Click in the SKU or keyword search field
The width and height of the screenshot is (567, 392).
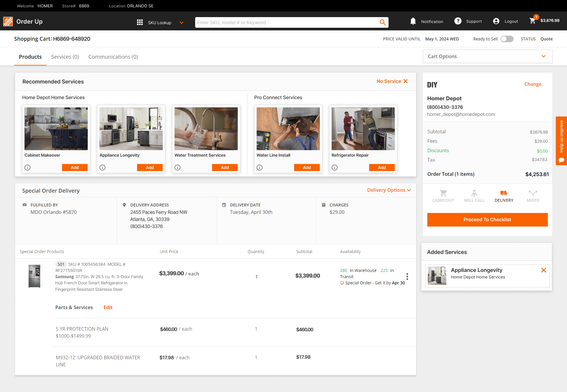(x=286, y=22)
